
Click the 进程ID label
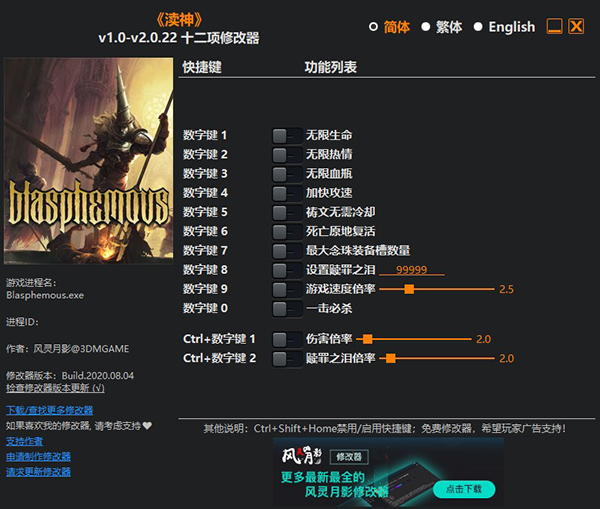(x=22, y=322)
